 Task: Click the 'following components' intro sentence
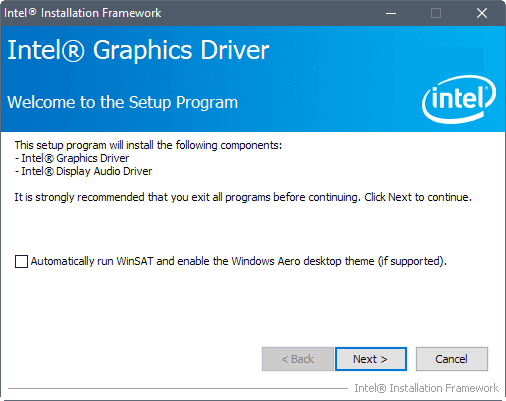click(148, 145)
